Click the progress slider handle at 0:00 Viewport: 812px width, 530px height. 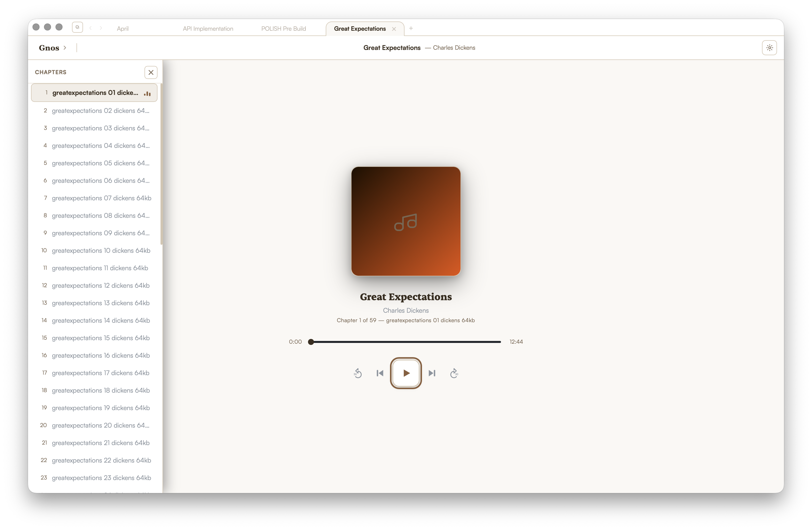[311, 342]
